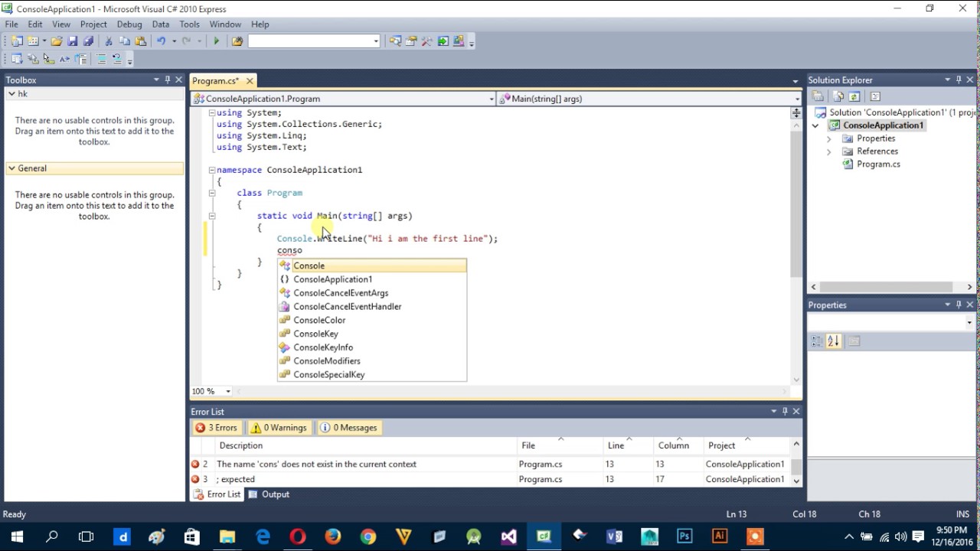
Task: Click the Extension Manager toolbar icon
Action: tap(459, 41)
